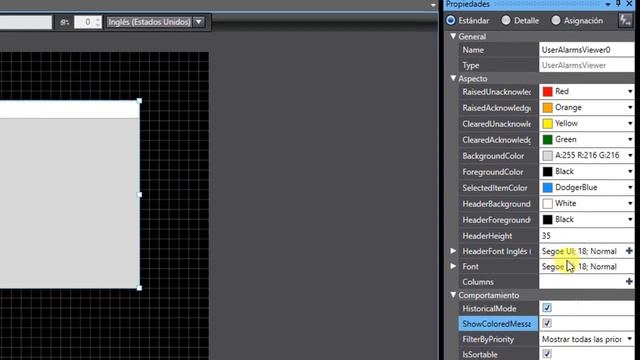The height and width of the screenshot is (360, 640).
Task: Click the plus icon for HeaderFont
Action: [629, 251]
